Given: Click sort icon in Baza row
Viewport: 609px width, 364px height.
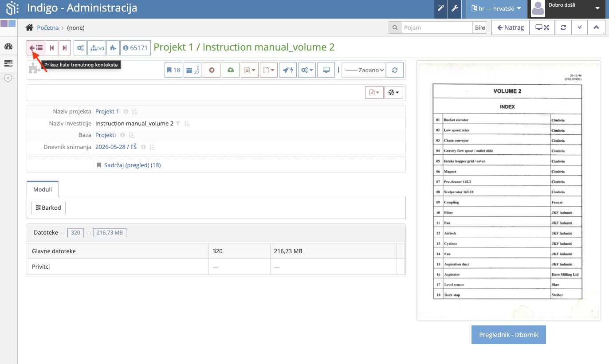Looking at the screenshot, I should click(132, 135).
